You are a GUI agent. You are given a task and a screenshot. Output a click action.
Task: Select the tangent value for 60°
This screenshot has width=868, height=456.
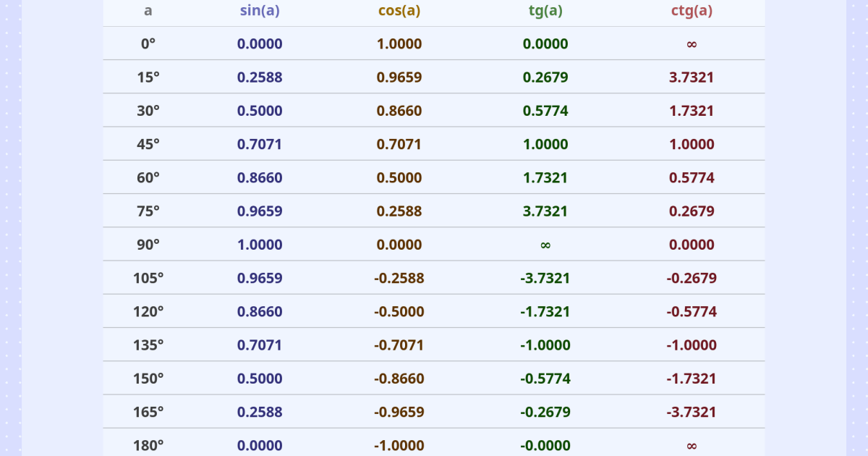coord(545,178)
